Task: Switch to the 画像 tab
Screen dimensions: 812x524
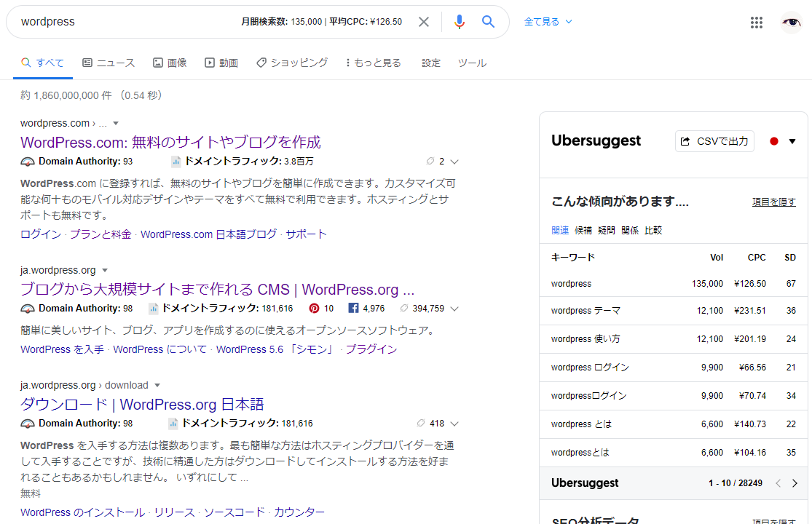Action: (170, 63)
